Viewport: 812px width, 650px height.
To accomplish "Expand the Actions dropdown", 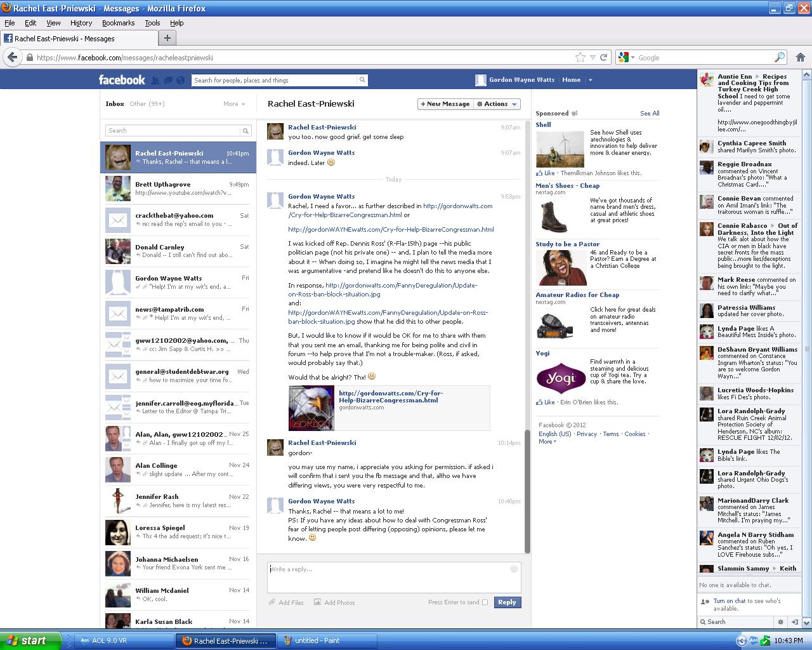I will pos(497,104).
